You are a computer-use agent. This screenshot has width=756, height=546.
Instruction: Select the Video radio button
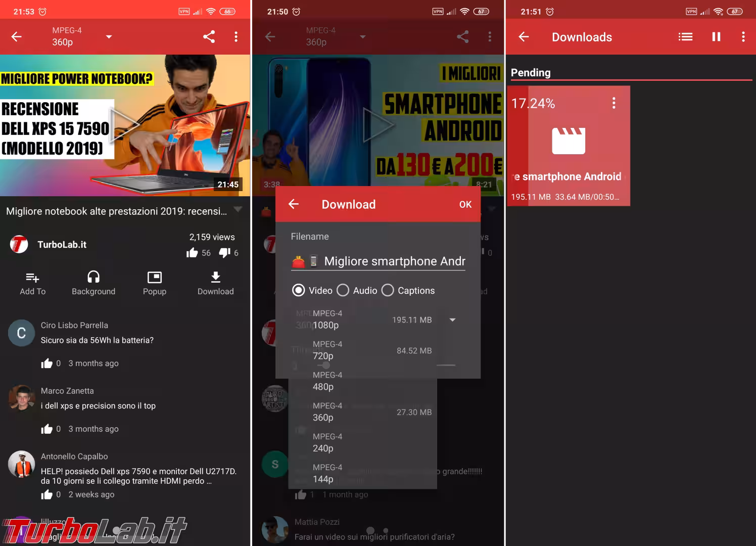pos(299,290)
